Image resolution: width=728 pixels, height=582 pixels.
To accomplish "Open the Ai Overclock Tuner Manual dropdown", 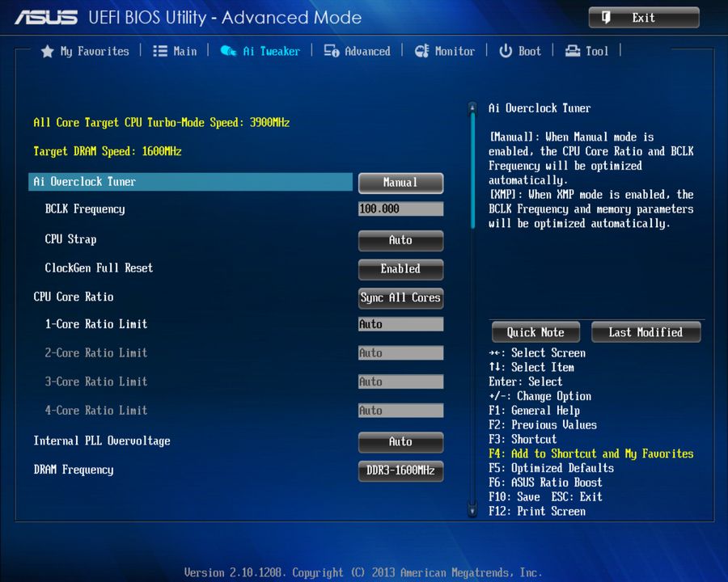I will click(400, 183).
